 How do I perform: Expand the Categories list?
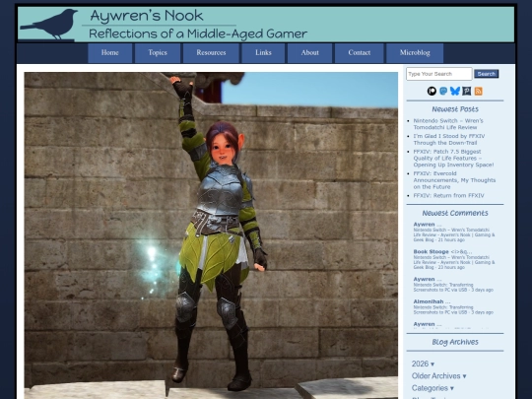click(432, 388)
